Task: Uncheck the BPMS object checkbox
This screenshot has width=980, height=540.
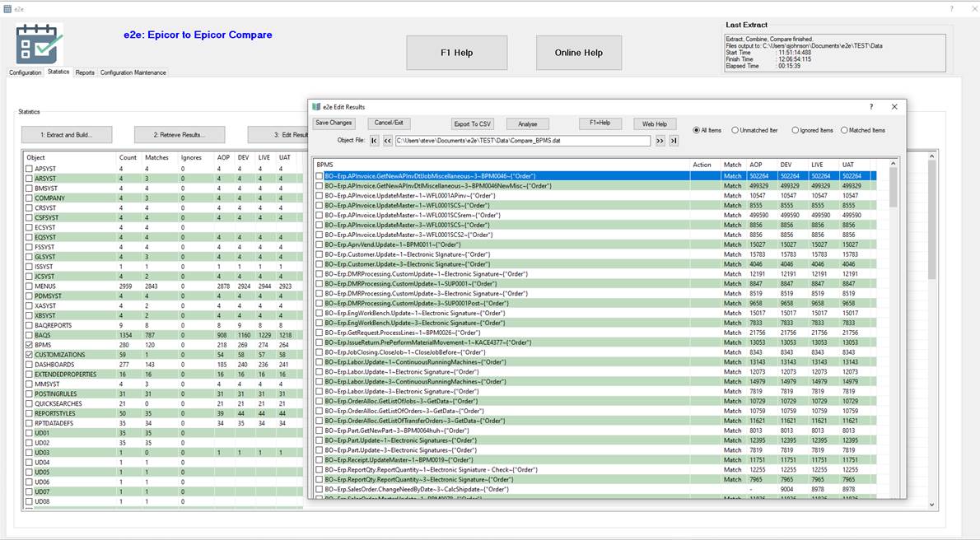Action: 29,345
